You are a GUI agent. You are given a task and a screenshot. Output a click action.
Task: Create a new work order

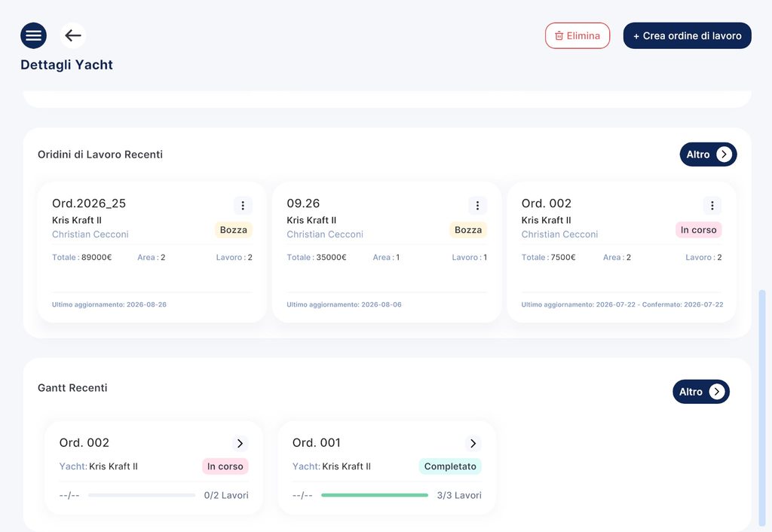687,35
